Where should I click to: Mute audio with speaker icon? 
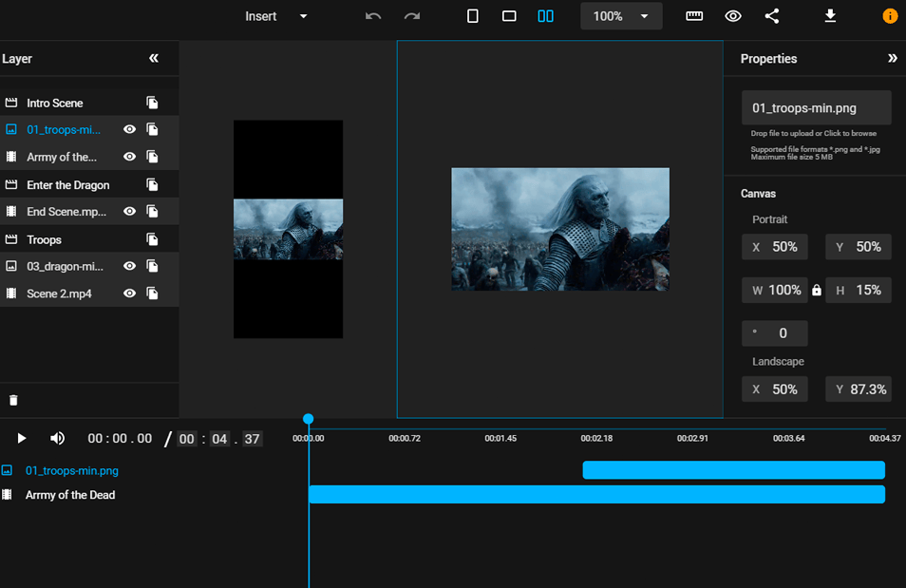coord(57,438)
